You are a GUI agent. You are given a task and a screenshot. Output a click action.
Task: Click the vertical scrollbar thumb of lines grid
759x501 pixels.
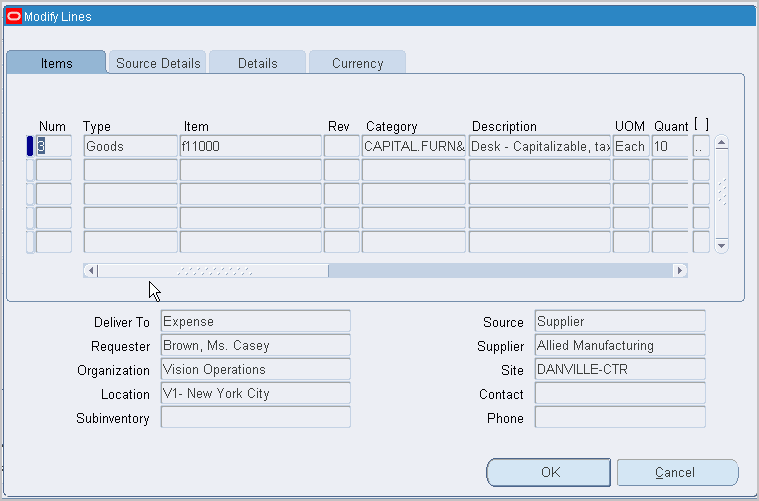(721, 192)
